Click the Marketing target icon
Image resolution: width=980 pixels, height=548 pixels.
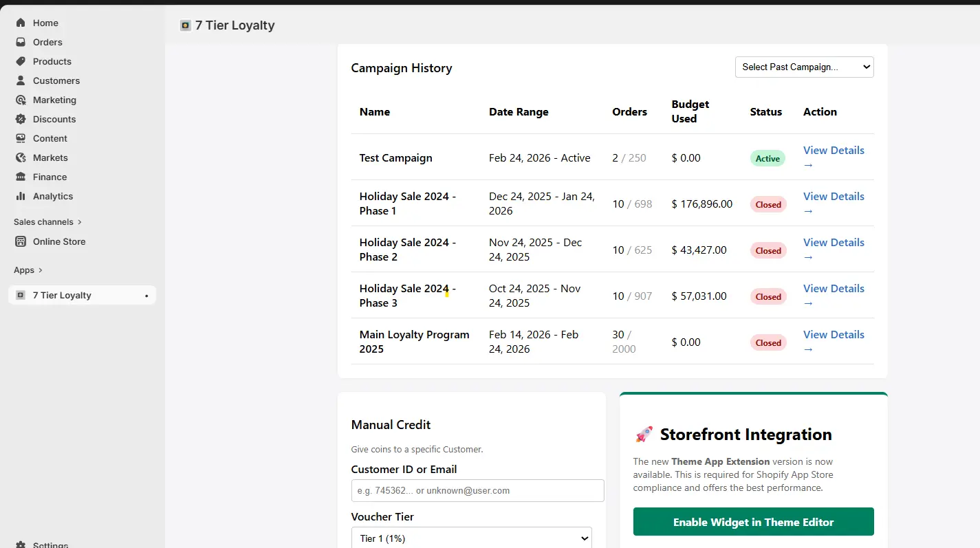coord(21,100)
